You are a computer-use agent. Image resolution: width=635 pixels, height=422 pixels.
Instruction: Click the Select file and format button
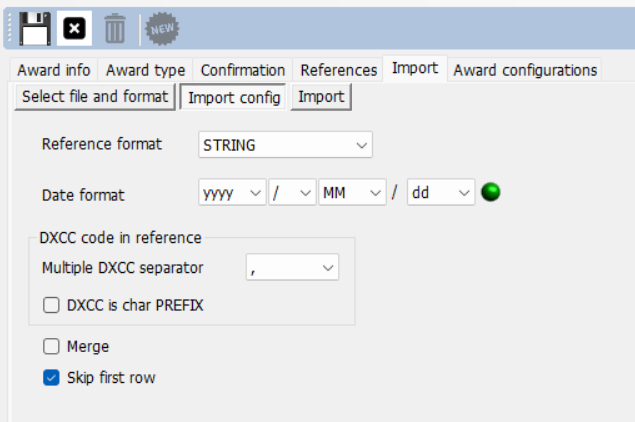(x=95, y=97)
